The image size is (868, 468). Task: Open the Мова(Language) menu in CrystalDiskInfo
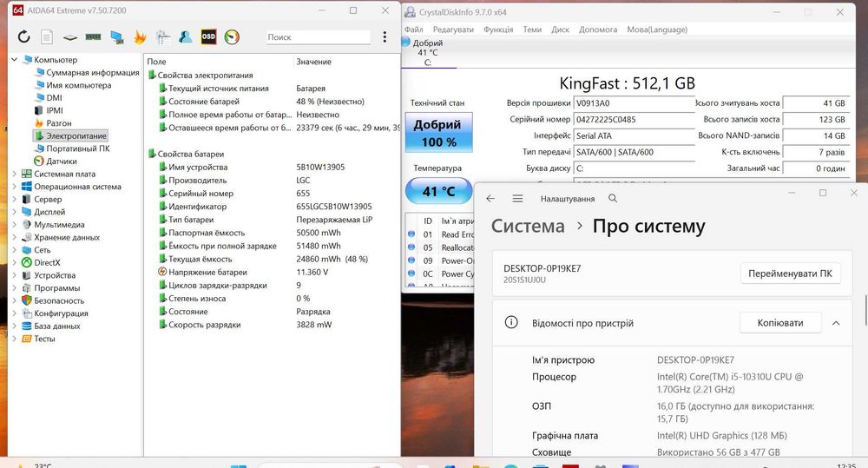pyautogui.click(x=657, y=30)
